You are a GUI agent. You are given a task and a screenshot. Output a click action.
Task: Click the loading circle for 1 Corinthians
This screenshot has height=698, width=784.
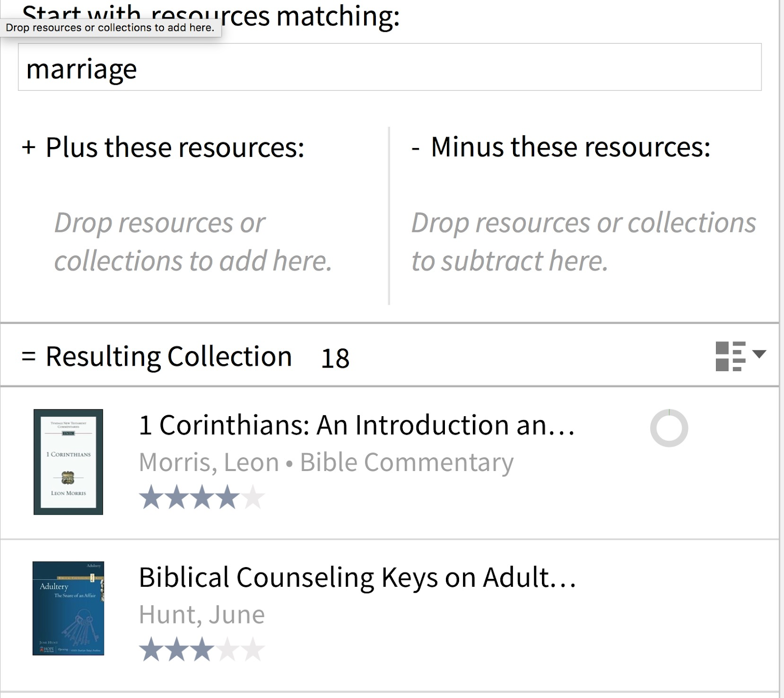[x=669, y=428]
